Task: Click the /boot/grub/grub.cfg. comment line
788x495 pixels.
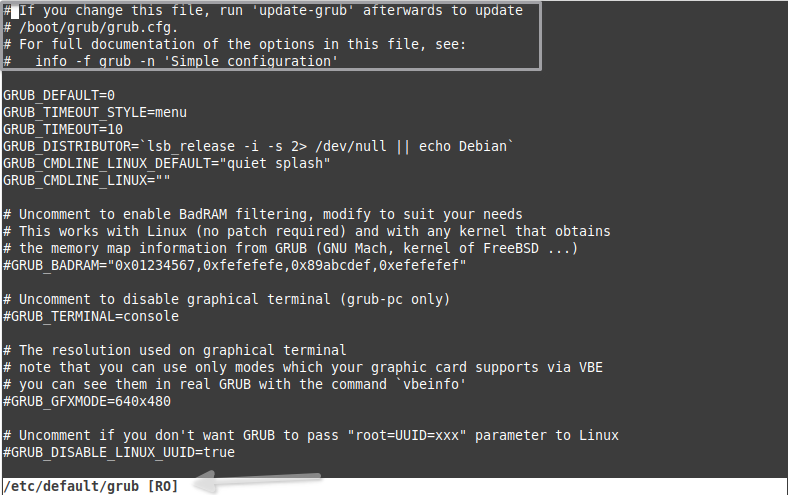Action: click(90, 27)
